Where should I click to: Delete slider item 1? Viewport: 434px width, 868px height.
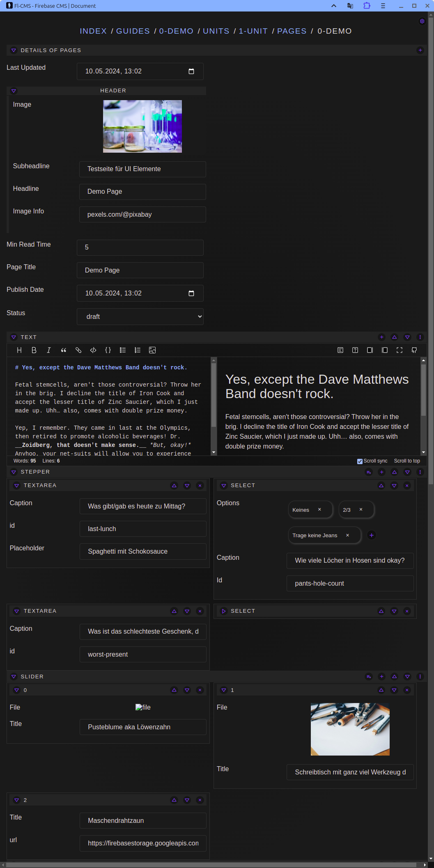point(407,690)
